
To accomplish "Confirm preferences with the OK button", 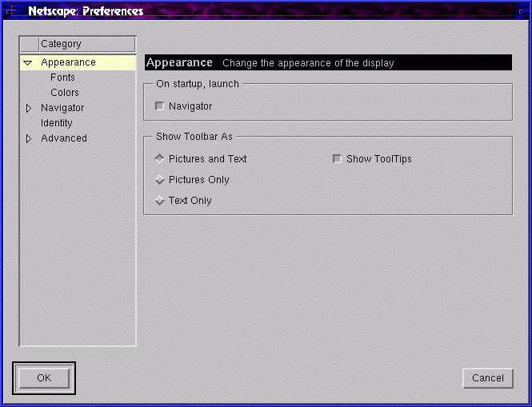I will point(44,378).
